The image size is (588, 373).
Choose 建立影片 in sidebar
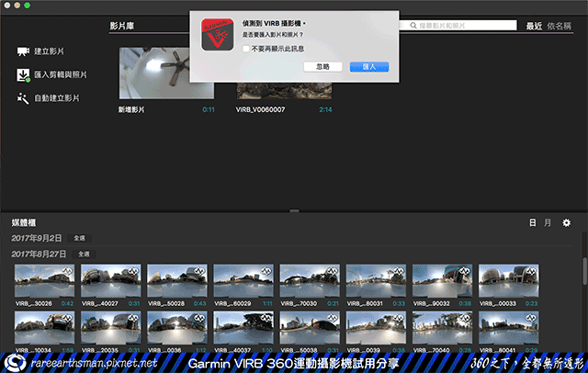tap(49, 51)
